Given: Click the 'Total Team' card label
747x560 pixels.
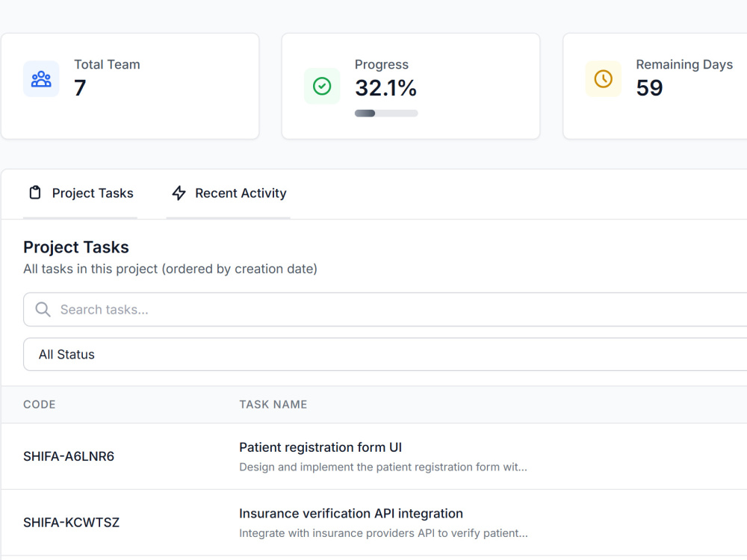Looking at the screenshot, I should point(107,64).
